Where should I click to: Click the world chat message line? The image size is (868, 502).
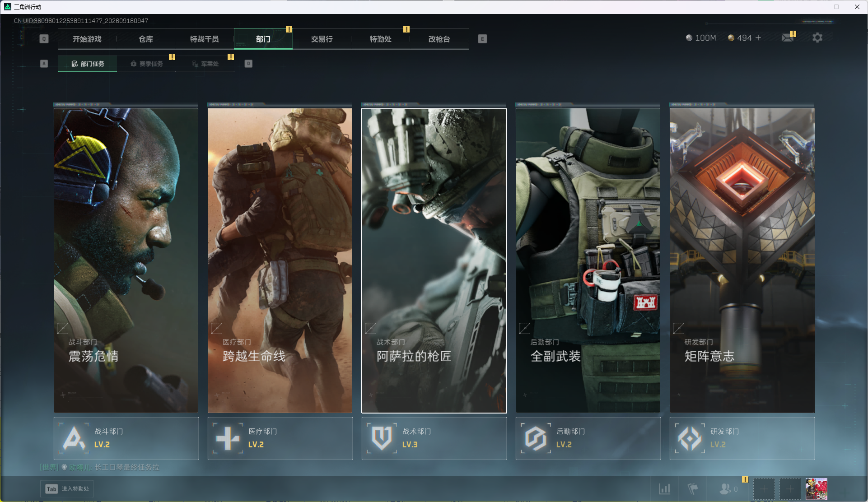pyautogui.click(x=100, y=467)
